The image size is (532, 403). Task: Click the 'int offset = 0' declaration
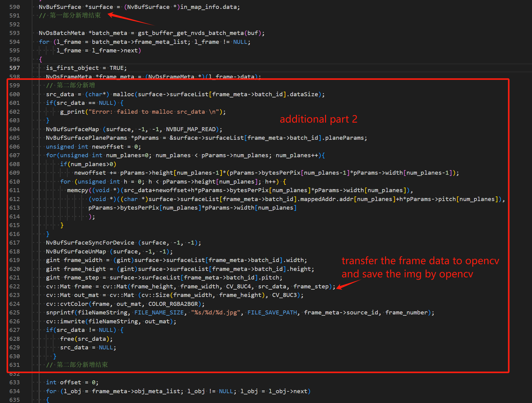[72, 382]
